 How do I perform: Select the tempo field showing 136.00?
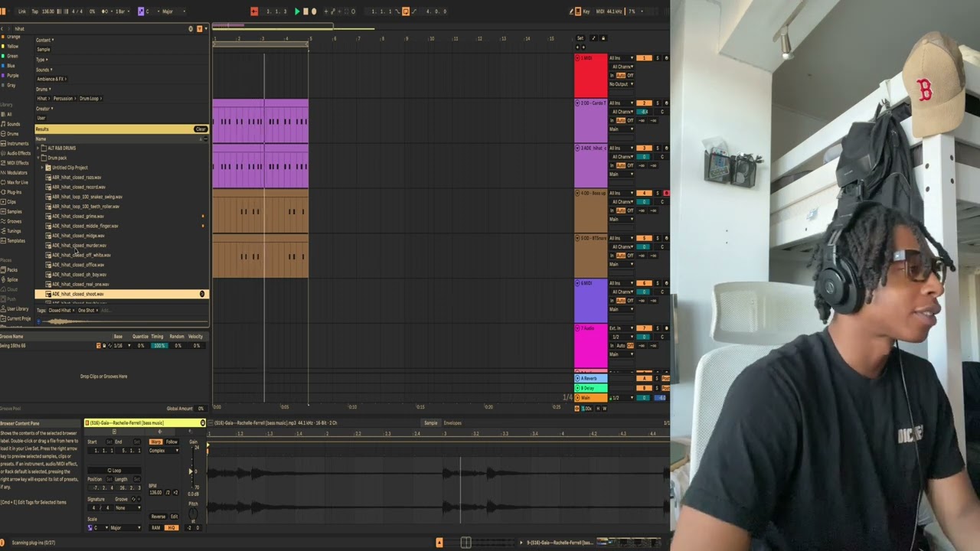click(47, 11)
